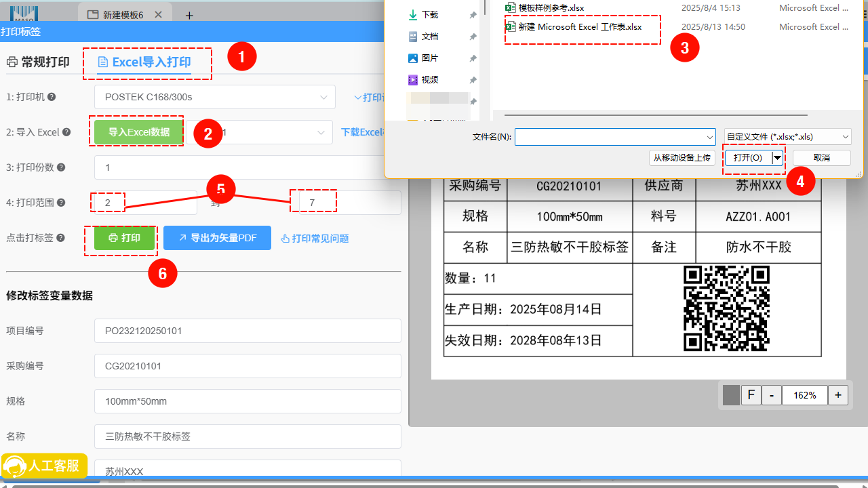Click the 生产日期 line in label preview
The height and width of the screenshot is (488, 868).
523,309
